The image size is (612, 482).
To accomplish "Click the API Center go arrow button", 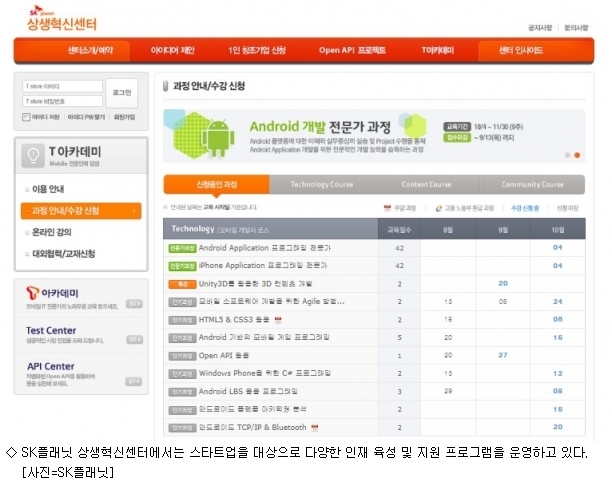I will [134, 381].
